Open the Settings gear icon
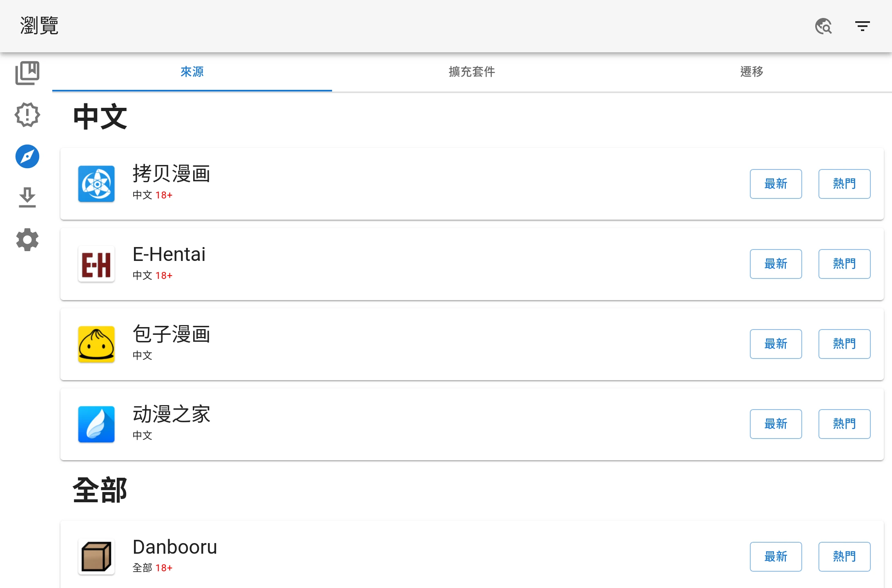892x588 pixels. (27, 240)
